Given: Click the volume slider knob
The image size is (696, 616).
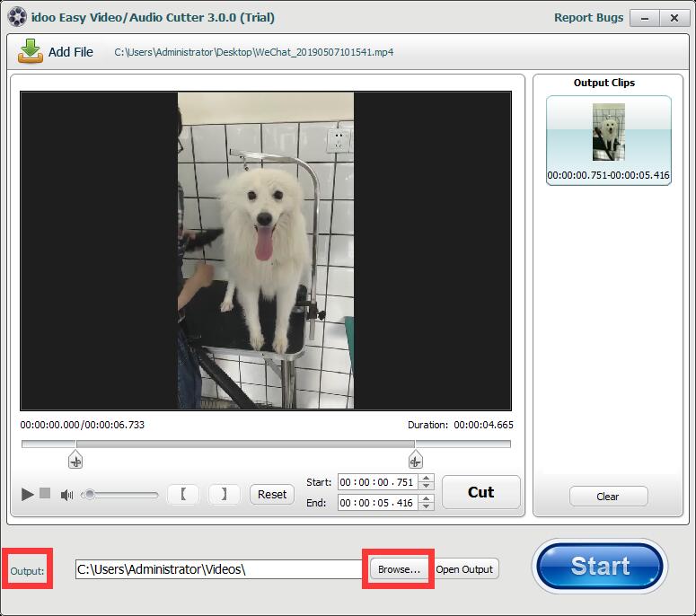Looking at the screenshot, I should point(89,495).
